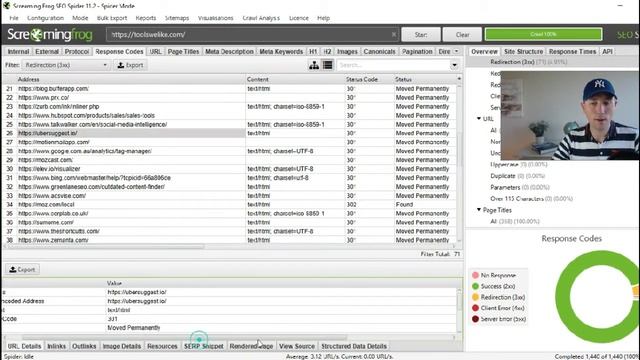Open the Sitemaps menu
Viewport: 640px width, 360px height.
tap(177, 18)
